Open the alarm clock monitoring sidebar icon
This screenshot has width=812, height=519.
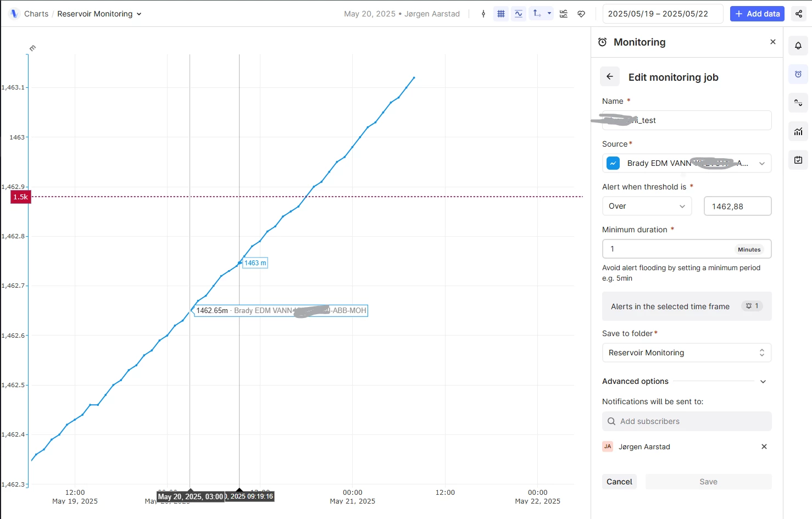click(798, 74)
